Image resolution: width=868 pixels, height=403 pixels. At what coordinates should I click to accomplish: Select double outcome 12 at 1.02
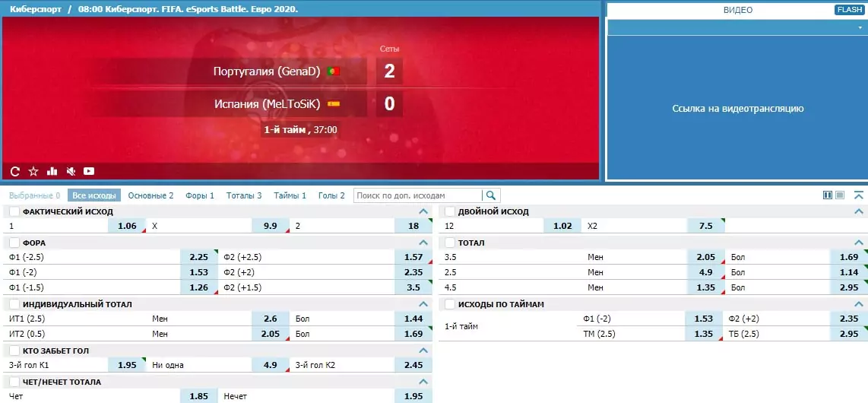(x=562, y=226)
